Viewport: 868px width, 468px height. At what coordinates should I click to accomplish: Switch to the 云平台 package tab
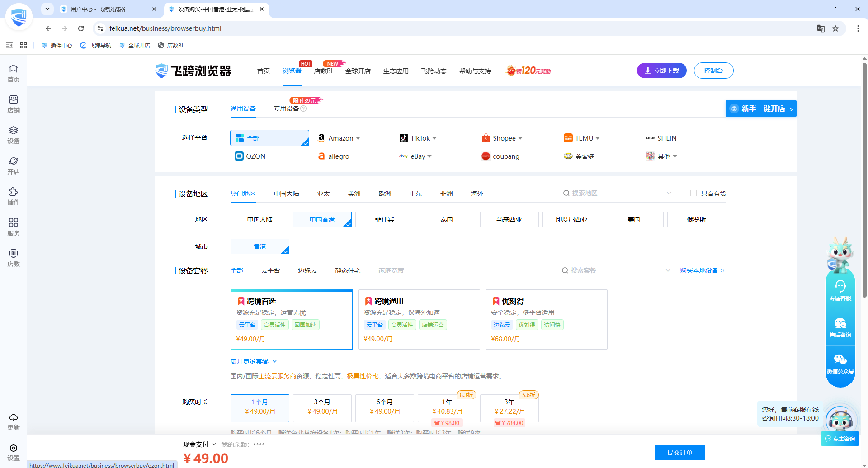270,270
